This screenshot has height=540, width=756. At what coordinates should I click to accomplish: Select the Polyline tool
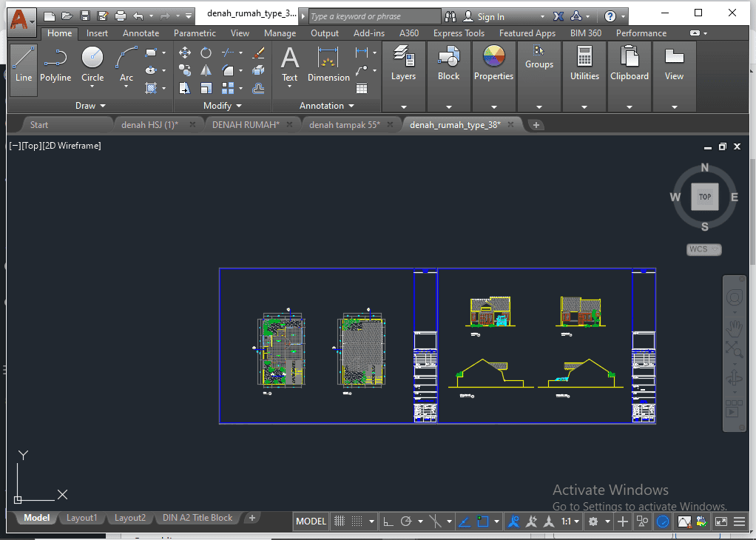(55, 65)
